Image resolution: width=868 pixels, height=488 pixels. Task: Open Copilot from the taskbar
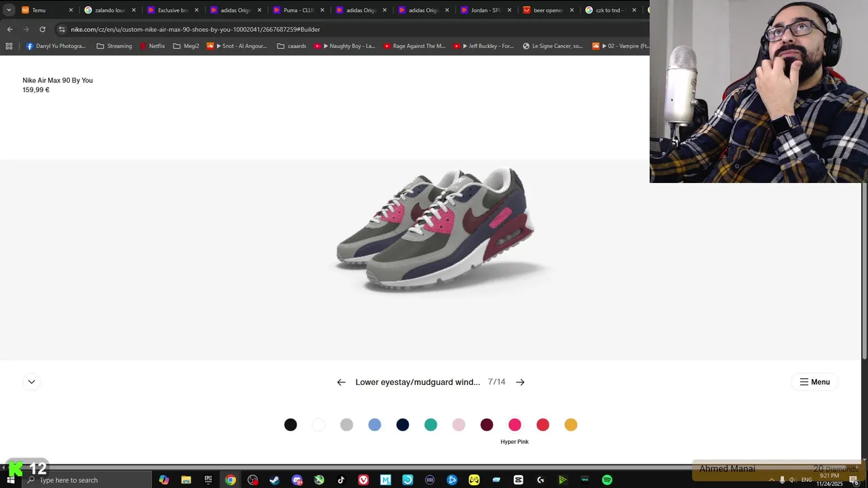tap(164, 480)
